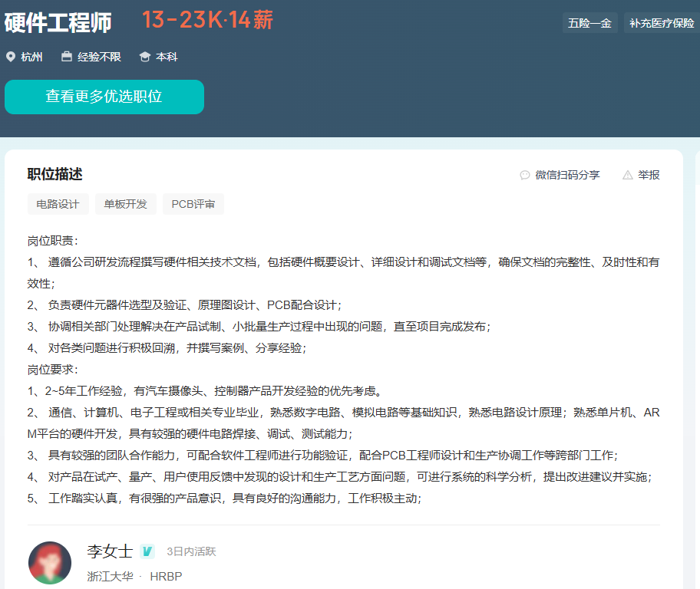This screenshot has width=700, height=589.
Task: Click the graduation cap icon beside 本科
Action: (x=145, y=57)
